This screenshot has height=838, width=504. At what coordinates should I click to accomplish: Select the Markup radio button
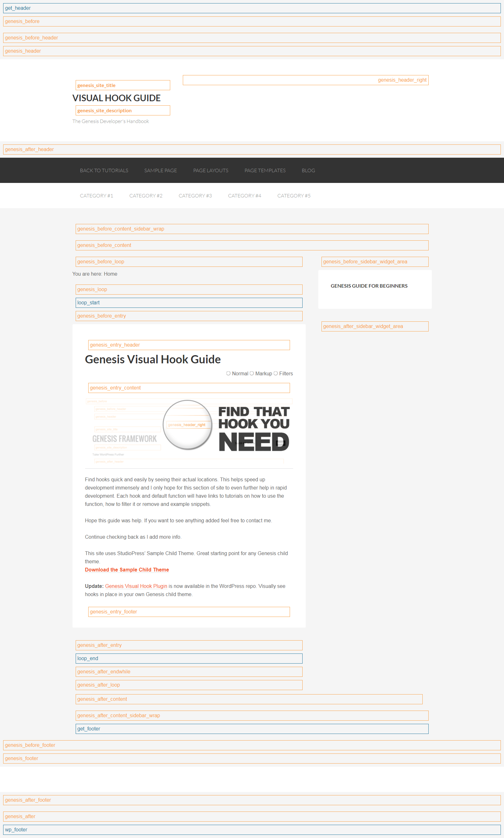(252, 373)
